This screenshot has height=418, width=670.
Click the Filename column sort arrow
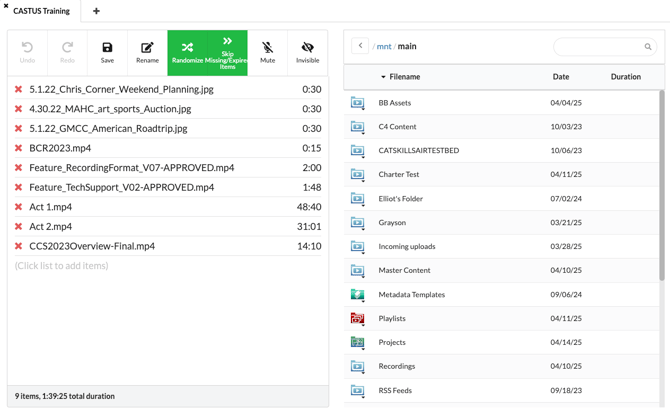click(383, 77)
